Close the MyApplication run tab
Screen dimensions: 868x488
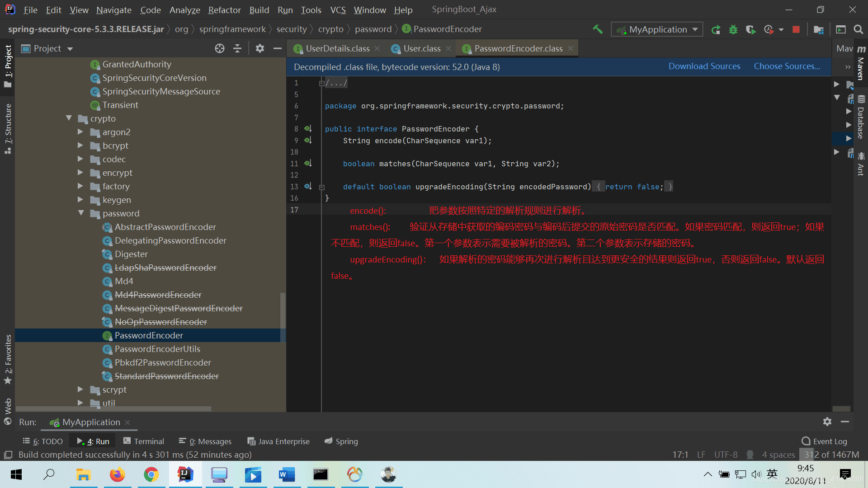point(127,422)
